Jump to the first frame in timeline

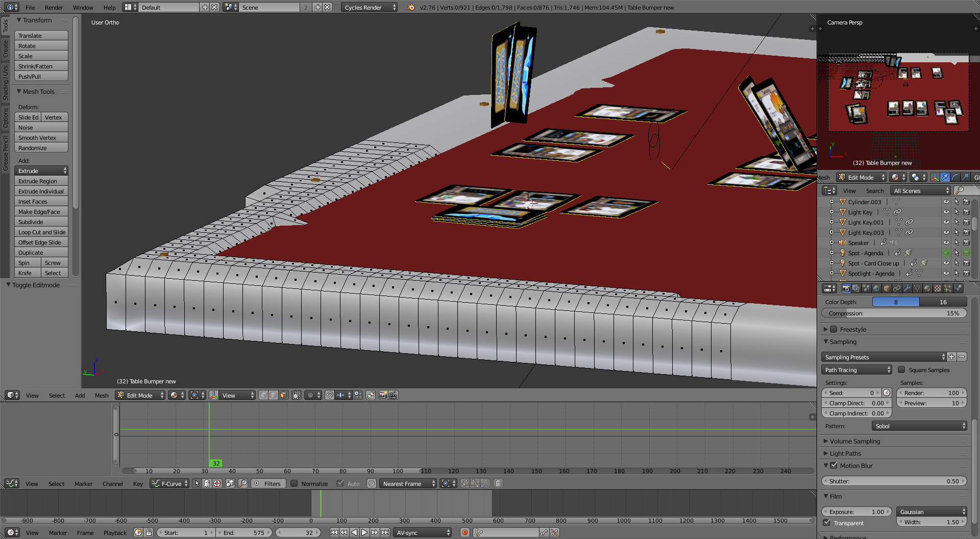tap(334, 532)
